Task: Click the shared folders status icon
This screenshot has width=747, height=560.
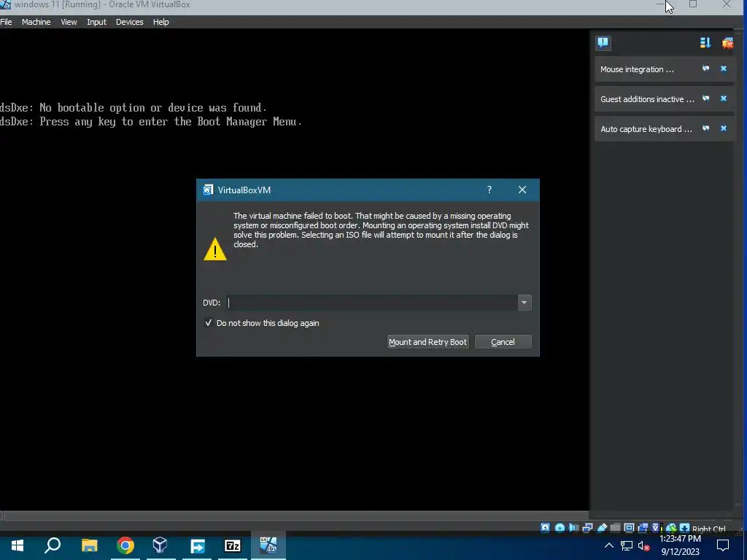Action: (x=616, y=528)
